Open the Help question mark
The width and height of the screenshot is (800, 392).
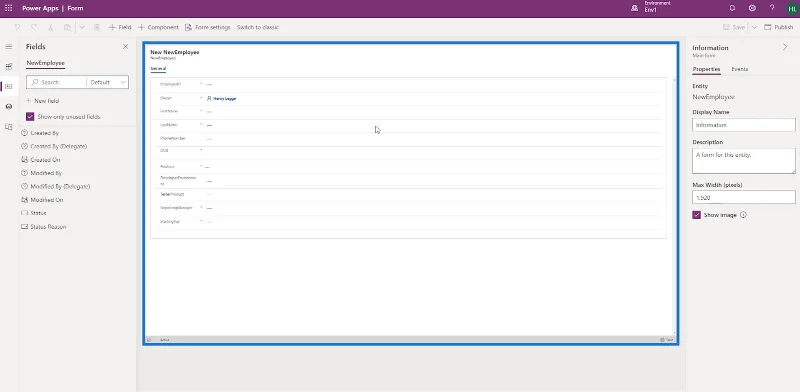click(772, 8)
